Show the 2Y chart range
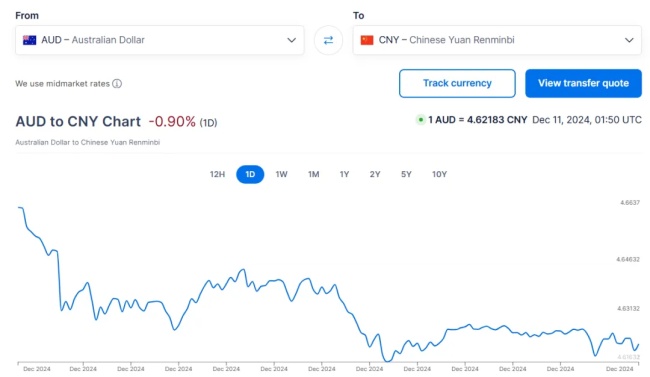The width and height of the screenshot is (650, 377). (x=375, y=174)
